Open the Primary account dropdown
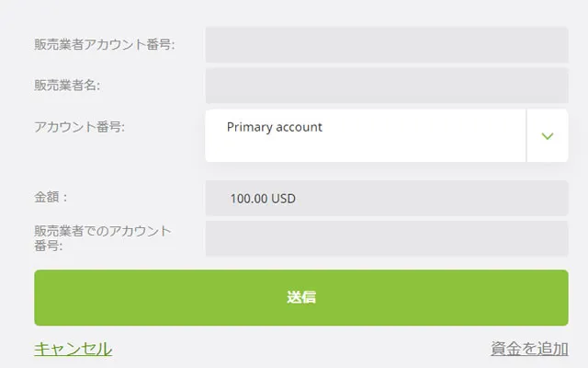 pos(386,136)
